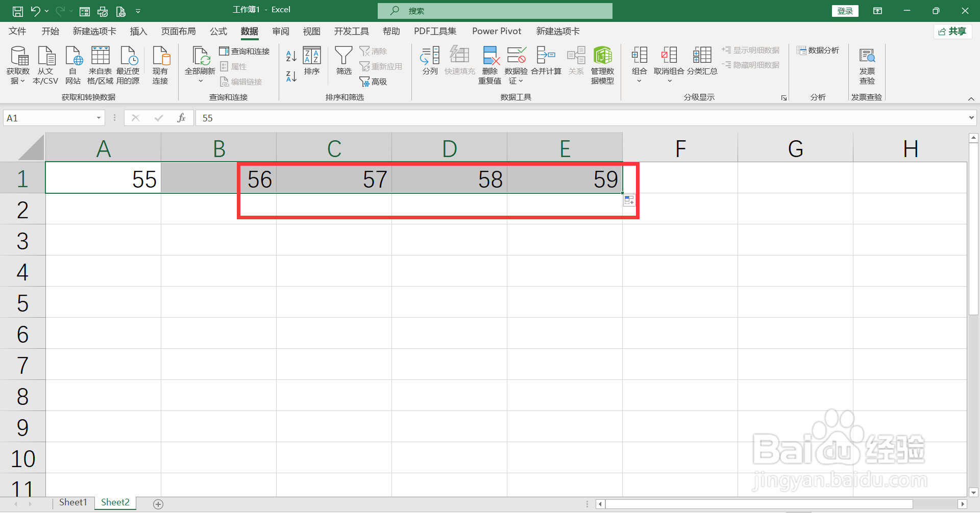980x513 pixels.
Task: Open Customize Quick Access Toolbar dropdown
Action: [x=138, y=11]
